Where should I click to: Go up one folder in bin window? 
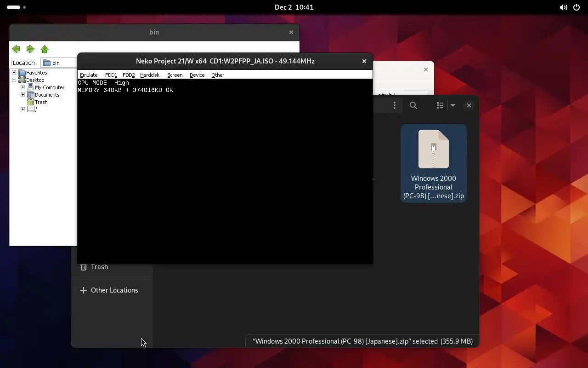click(x=45, y=49)
